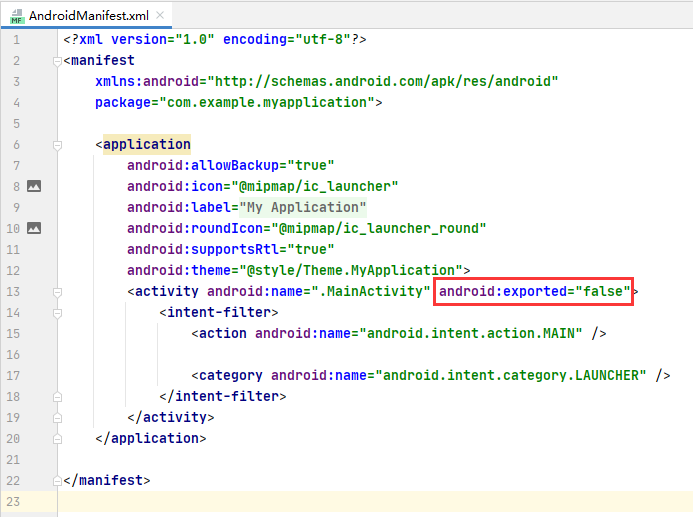Image resolution: width=693 pixels, height=517 pixels.
Task: Click the "My Application" label value
Action: pos(303,207)
